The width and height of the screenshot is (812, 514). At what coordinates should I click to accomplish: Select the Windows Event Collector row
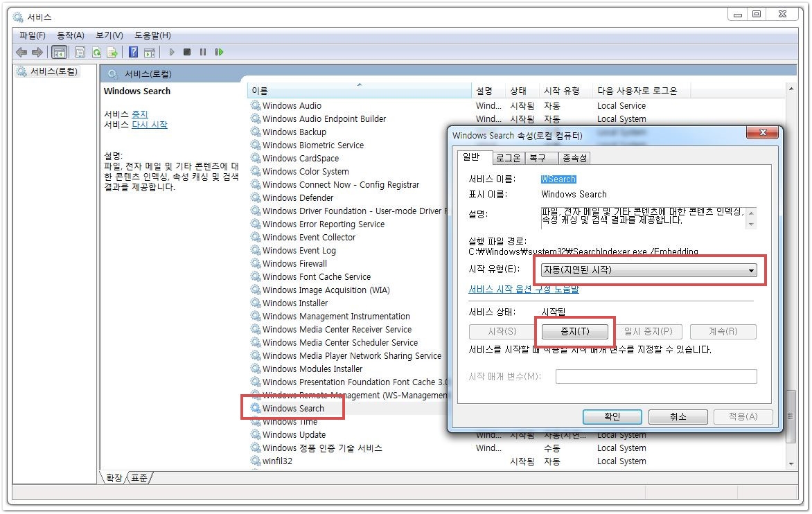pyautogui.click(x=308, y=237)
